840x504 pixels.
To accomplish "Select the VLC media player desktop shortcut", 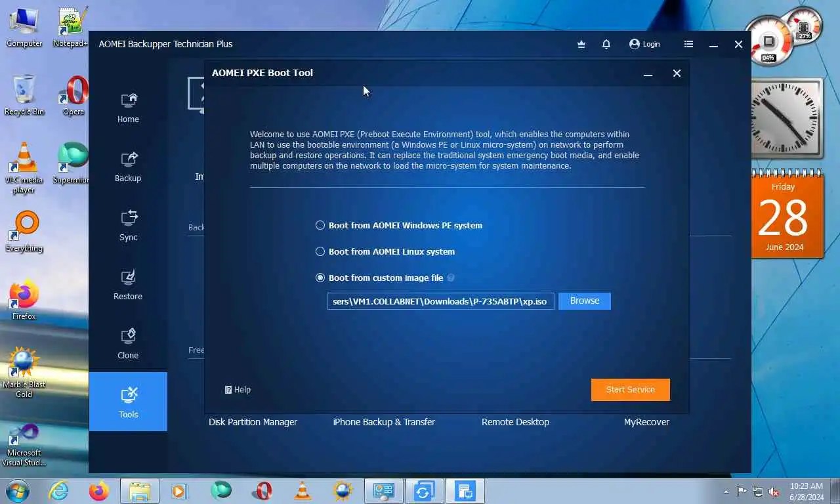I will [x=24, y=168].
